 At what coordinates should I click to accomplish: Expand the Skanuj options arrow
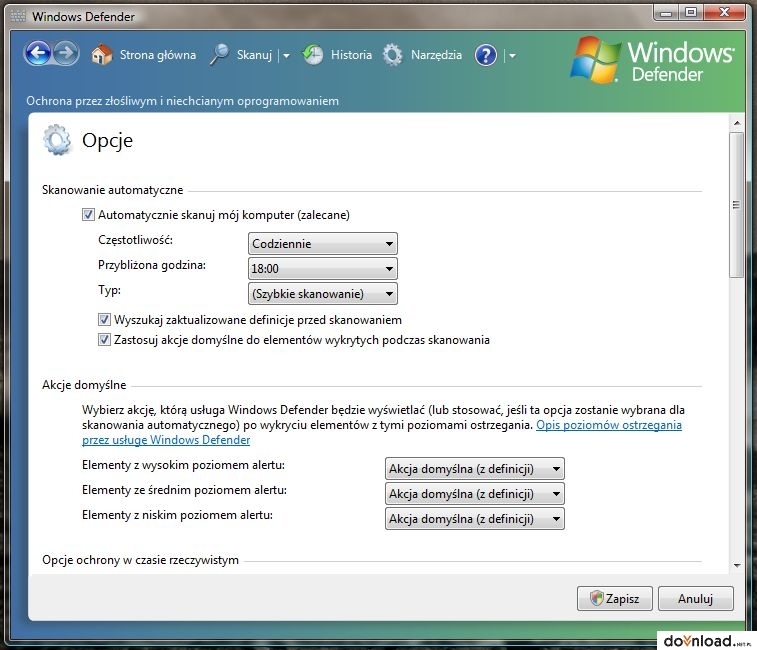[x=286, y=56]
